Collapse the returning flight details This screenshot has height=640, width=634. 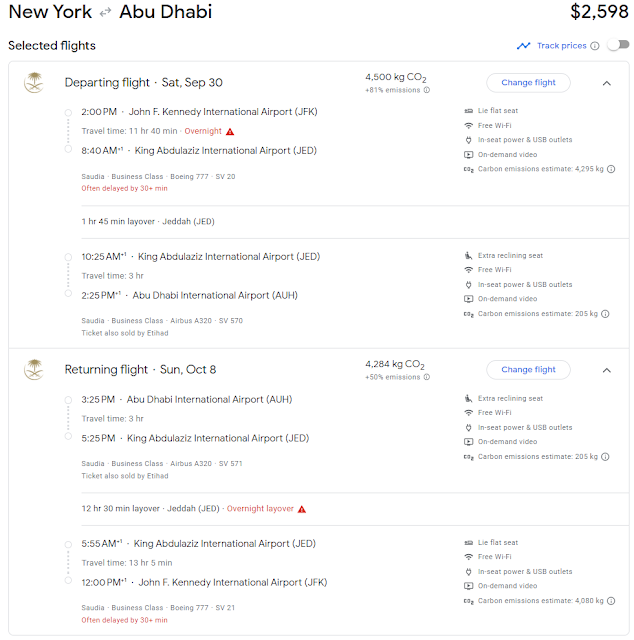click(607, 370)
